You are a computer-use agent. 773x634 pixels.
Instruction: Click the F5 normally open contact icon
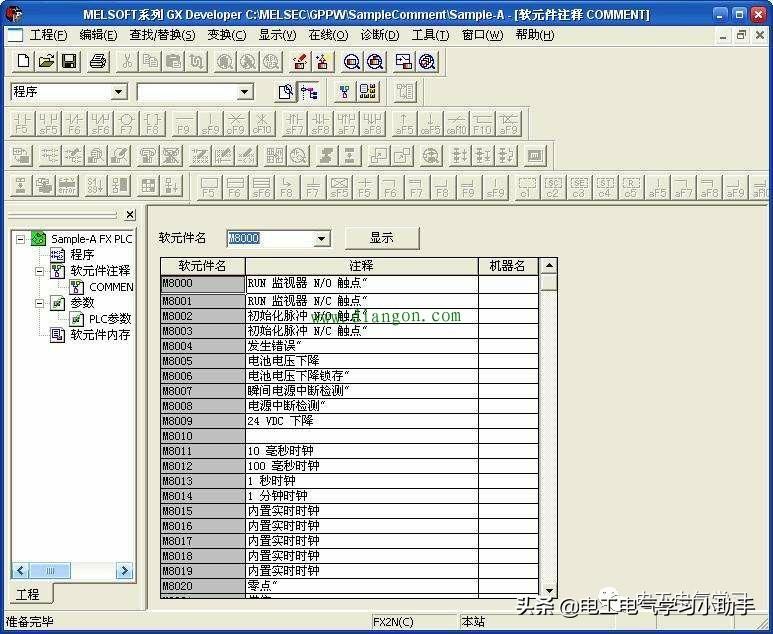22,123
